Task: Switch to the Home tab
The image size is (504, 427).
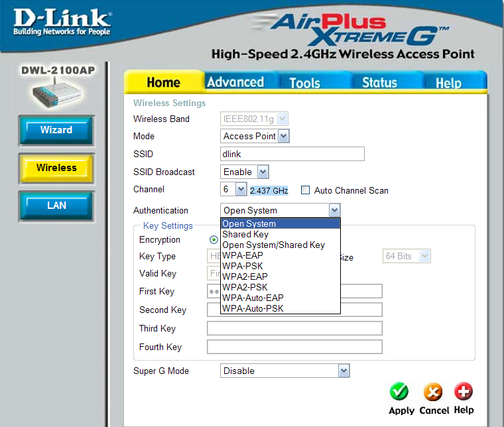Action: pyautogui.click(x=164, y=82)
